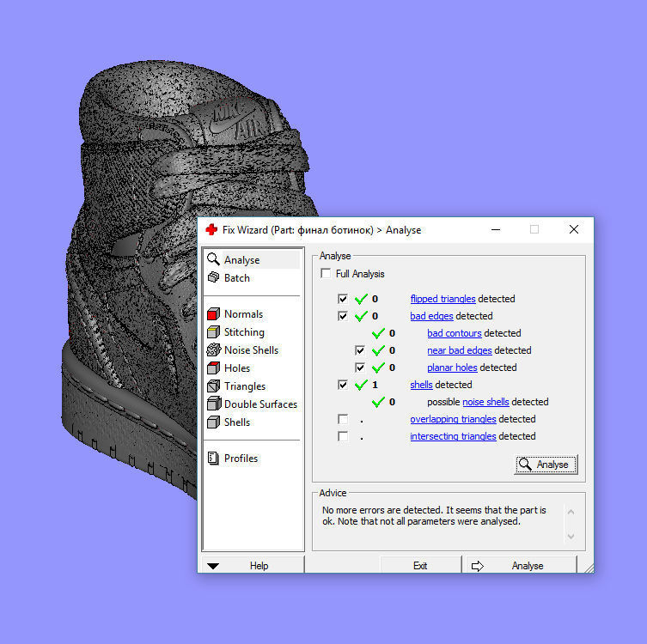Open the Help button
The height and width of the screenshot is (644, 647).
click(253, 566)
